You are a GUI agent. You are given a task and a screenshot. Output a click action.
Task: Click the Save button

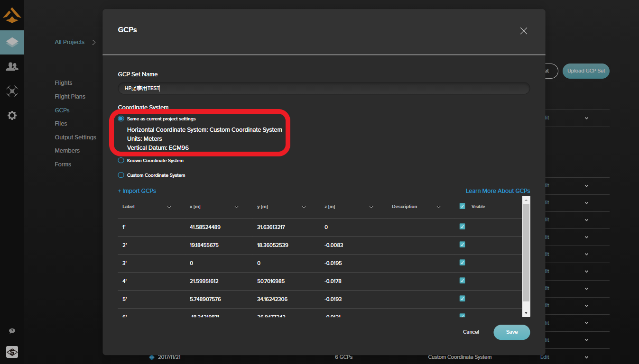[x=512, y=332]
